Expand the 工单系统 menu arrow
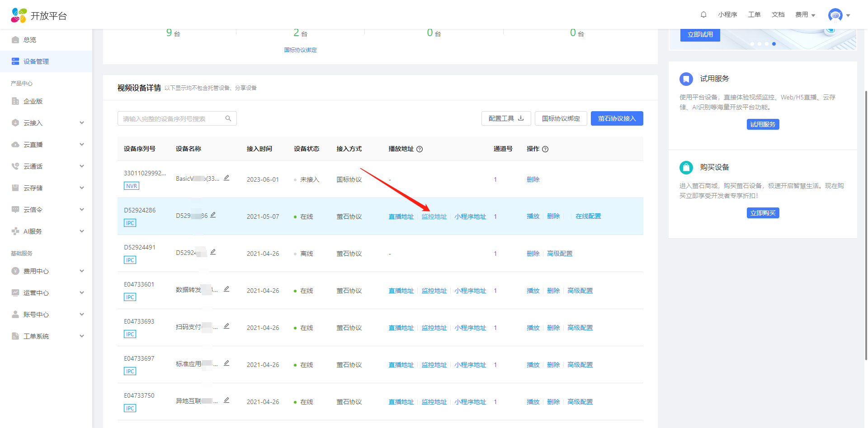This screenshot has height=428, width=868. (x=82, y=336)
